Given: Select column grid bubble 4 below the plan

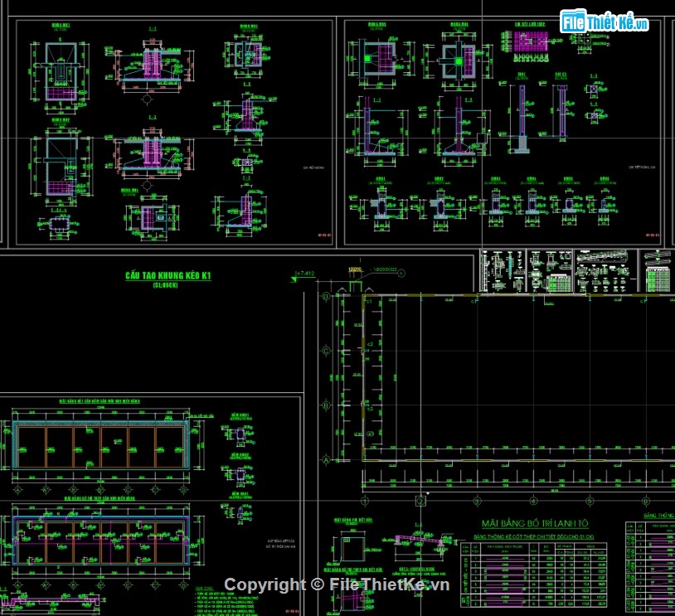Looking at the screenshot, I should pyautogui.click(x=533, y=501).
